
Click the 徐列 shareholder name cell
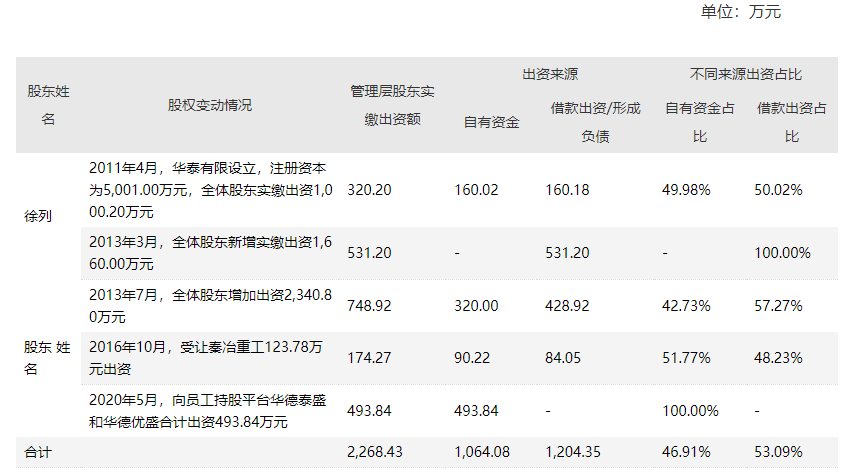(x=38, y=215)
